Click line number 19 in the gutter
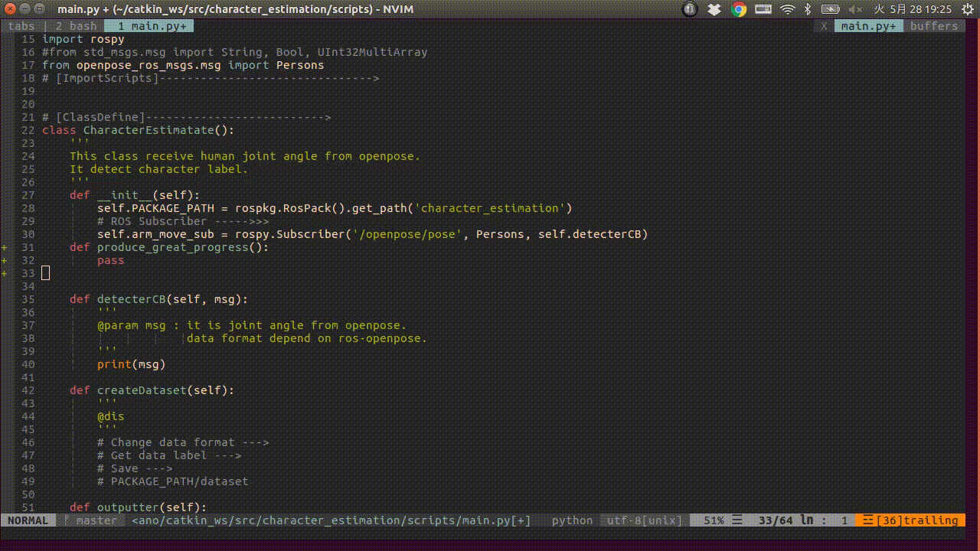Screen dimensions: 980x551 (x=28, y=91)
